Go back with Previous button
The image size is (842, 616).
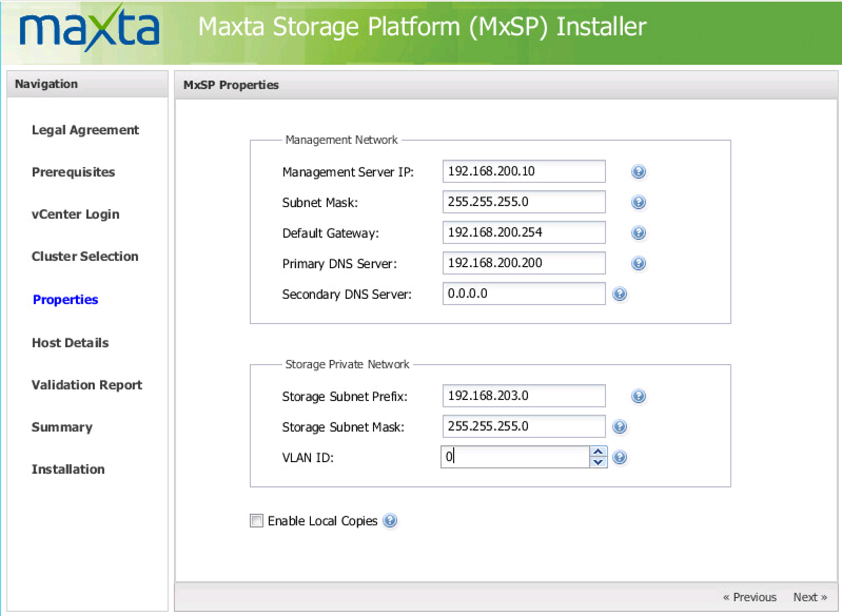pyautogui.click(x=749, y=597)
